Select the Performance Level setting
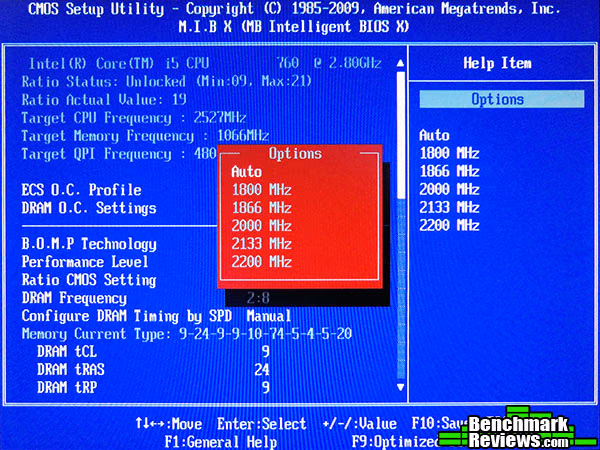 tap(85, 262)
